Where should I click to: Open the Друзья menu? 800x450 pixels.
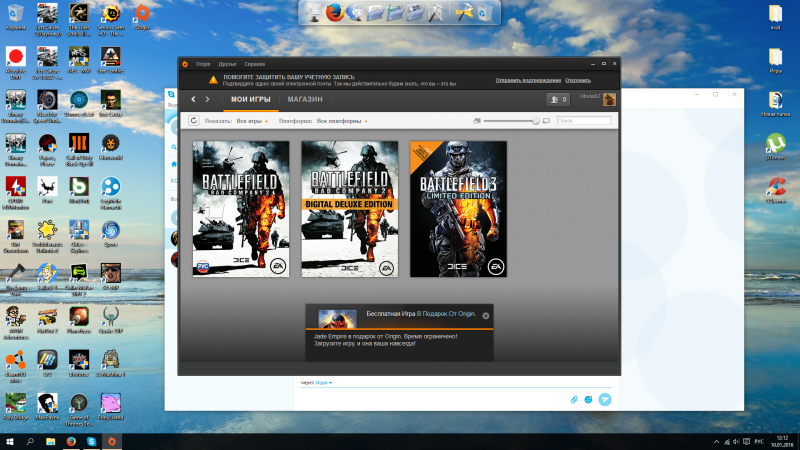click(227, 64)
